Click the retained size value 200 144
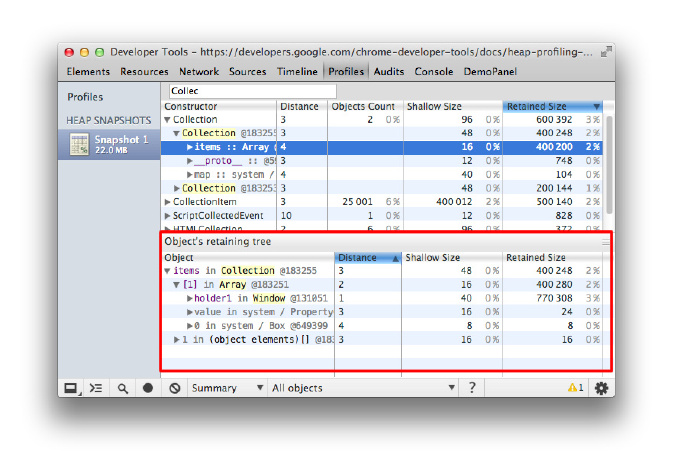The width and height of the screenshot is (690, 463). [x=554, y=188]
